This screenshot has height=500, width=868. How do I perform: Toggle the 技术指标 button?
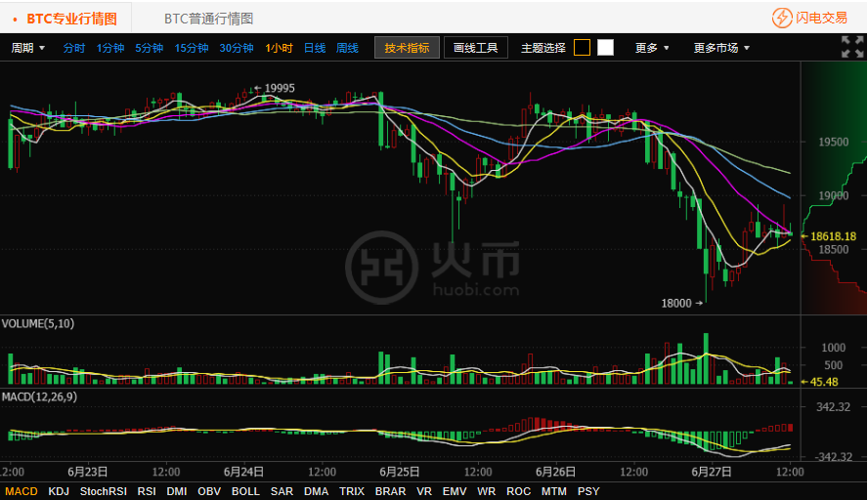[x=407, y=48]
